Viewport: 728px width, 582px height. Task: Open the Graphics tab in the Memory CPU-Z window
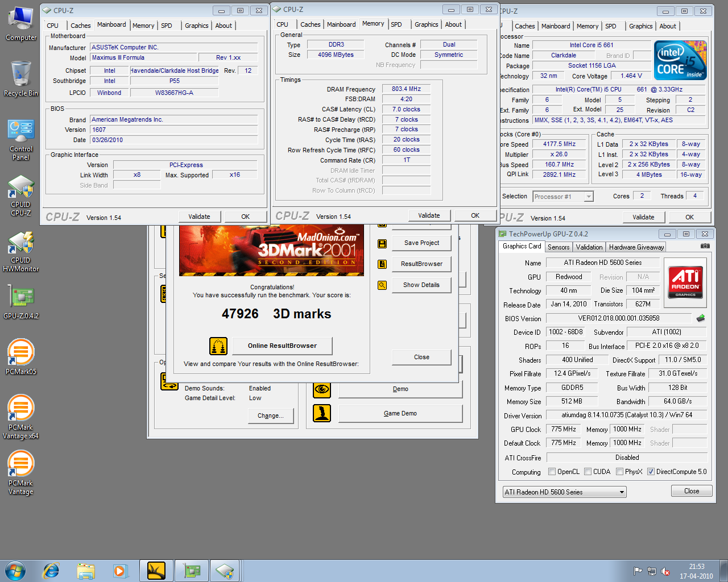tap(426, 24)
